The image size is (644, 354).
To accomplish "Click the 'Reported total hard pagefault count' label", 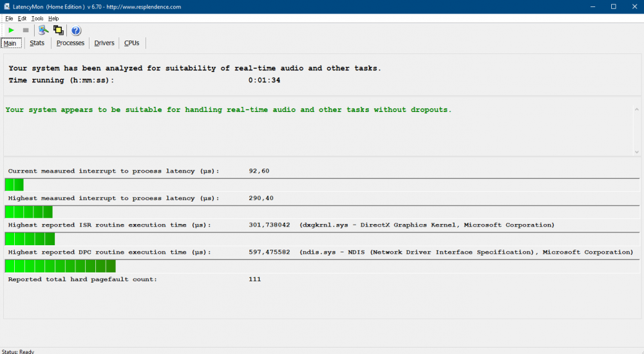I will click(82, 279).
